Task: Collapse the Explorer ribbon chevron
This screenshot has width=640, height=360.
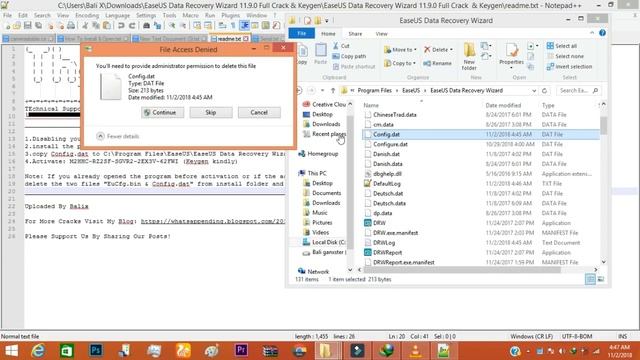Action: pos(592,33)
